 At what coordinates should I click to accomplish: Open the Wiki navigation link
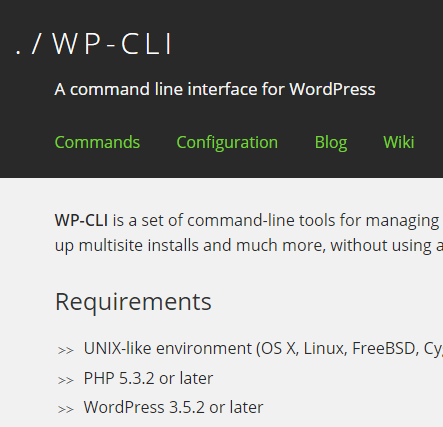click(x=399, y=142)
